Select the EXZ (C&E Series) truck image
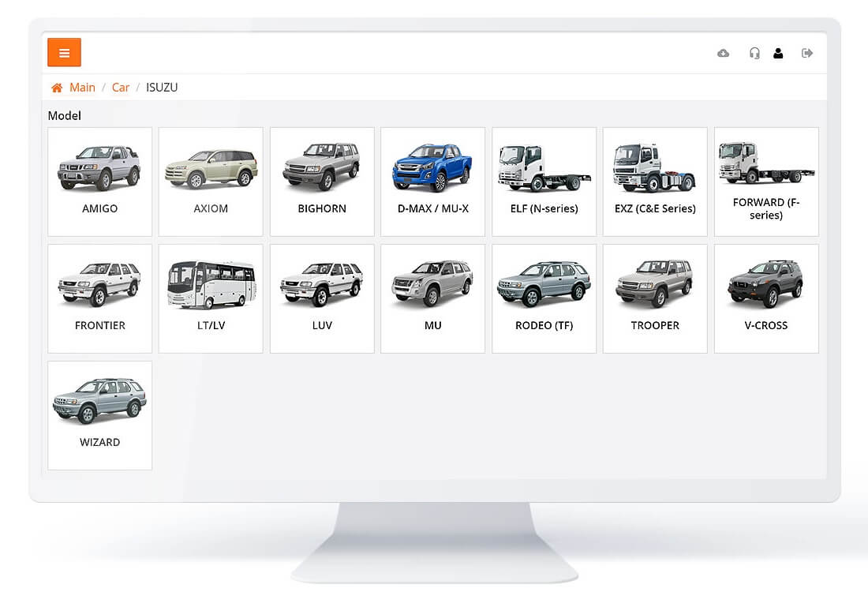This screenshot has width=868, height=592. coord(654,167)
